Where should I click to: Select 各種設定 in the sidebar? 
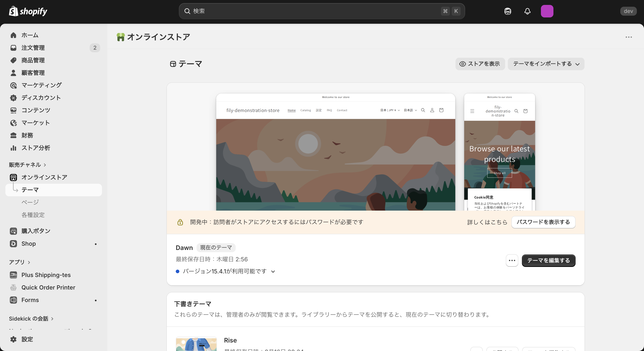click(x=33, y=215)
